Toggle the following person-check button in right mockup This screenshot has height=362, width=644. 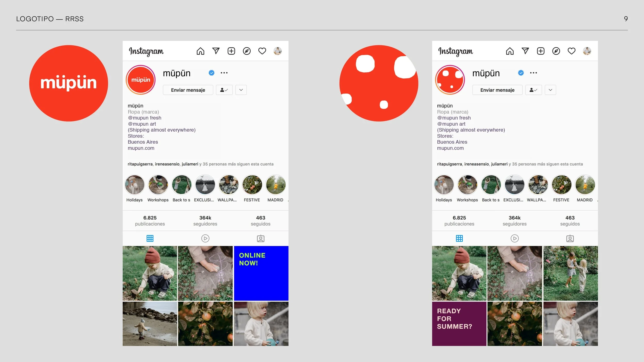[533, 90]
